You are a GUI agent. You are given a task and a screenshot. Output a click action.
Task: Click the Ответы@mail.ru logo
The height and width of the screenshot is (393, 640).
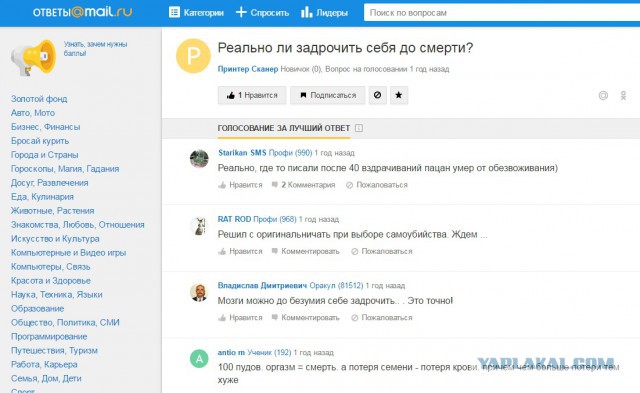coord(82,12)
